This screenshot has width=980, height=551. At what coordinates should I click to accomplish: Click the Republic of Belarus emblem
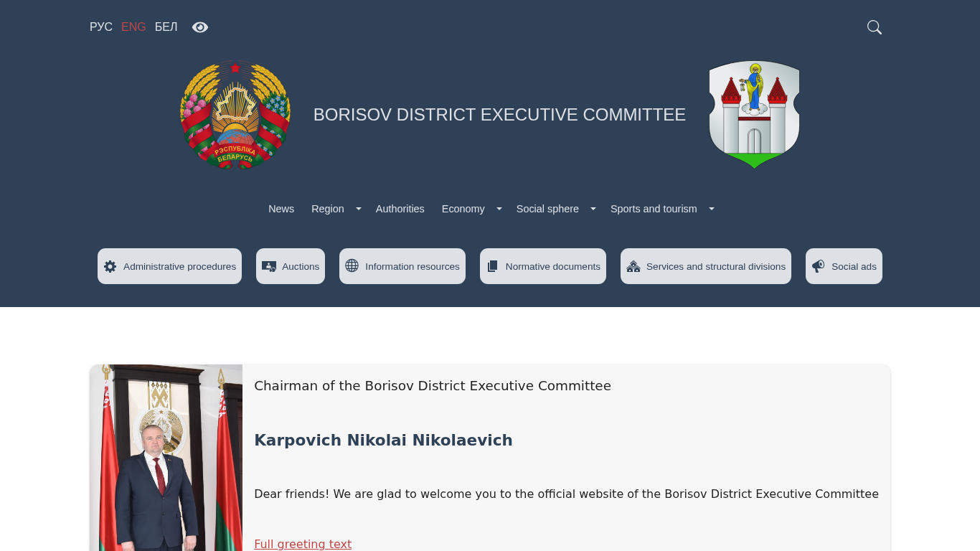click(x=235, y=115)
